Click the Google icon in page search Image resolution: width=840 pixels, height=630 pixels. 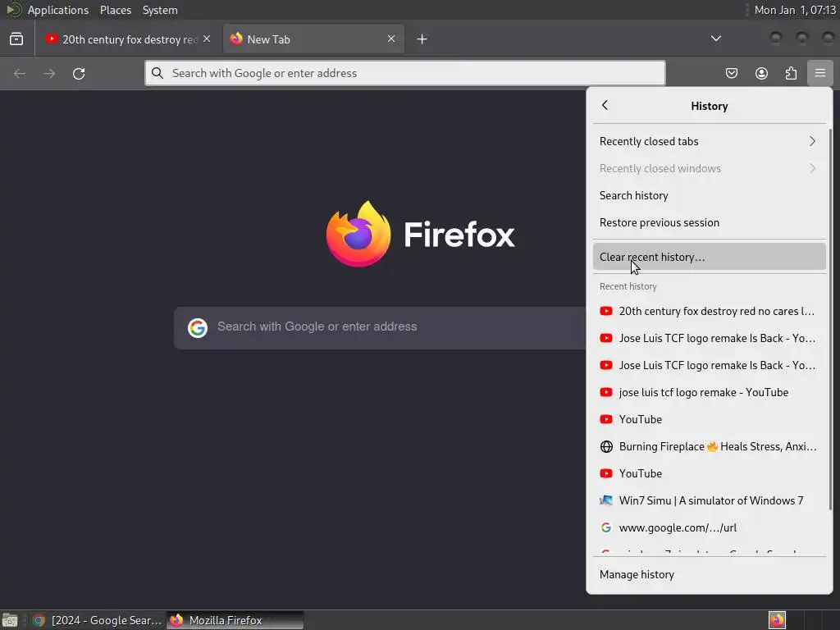click(x=198, y=328)
